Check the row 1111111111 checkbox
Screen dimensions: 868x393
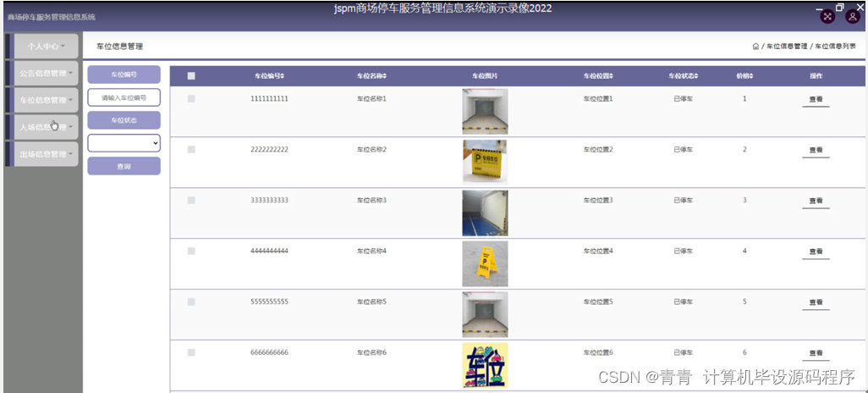(x=191, y=98)
